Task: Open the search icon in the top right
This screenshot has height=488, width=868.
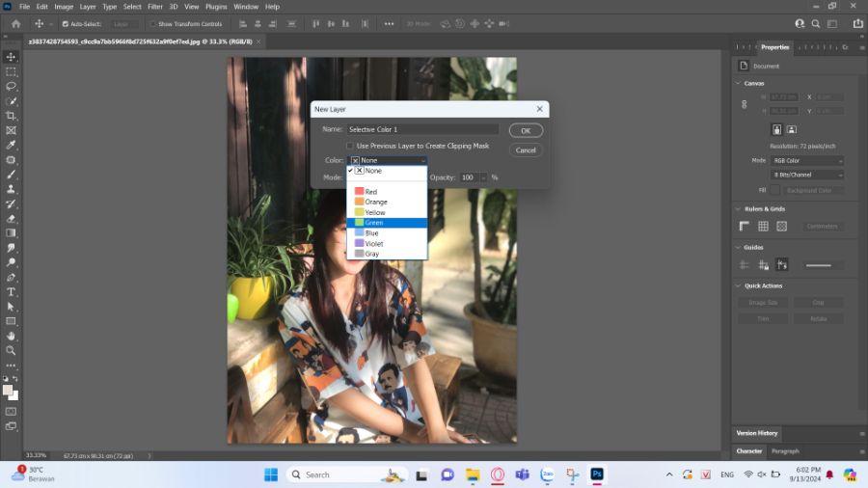Action: tap(815, 24)
